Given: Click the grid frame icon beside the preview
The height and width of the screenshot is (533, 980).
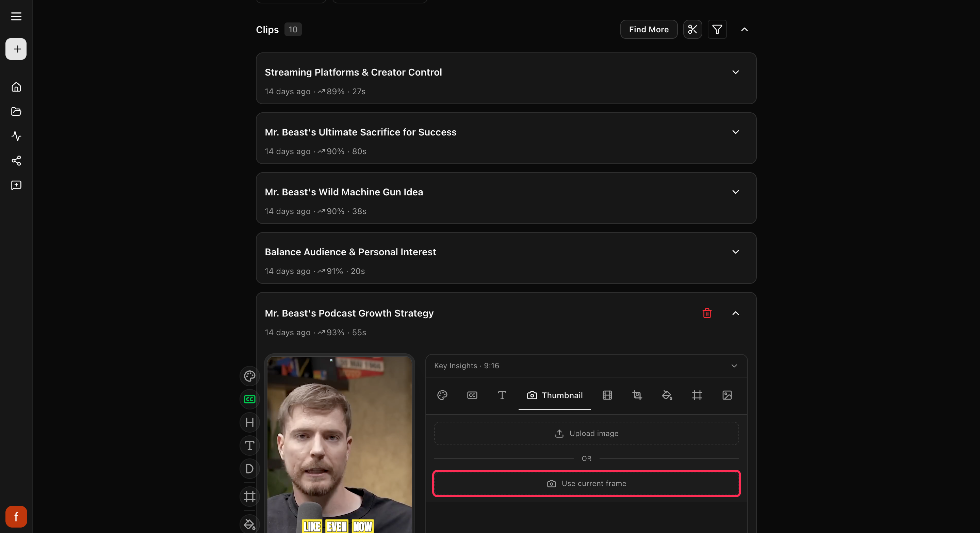Looking at the screenshot, I should (249, 497).
